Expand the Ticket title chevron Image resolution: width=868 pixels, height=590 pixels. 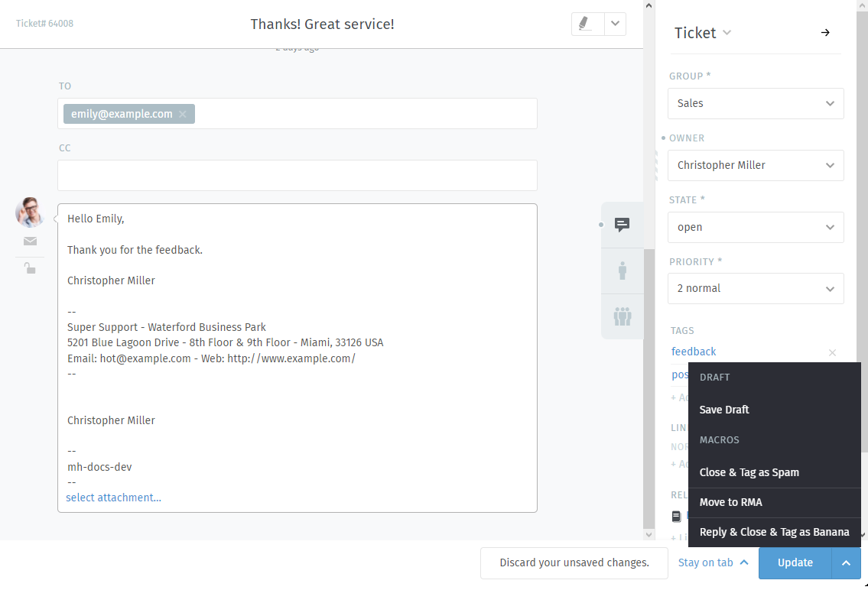(x=727, y=33)
